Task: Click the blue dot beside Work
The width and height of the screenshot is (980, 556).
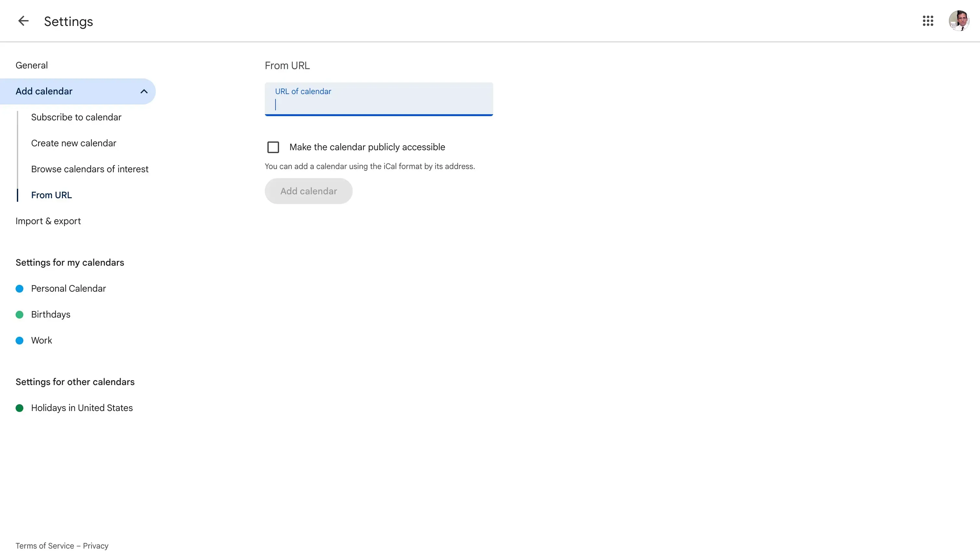Action: coord(19,340)
